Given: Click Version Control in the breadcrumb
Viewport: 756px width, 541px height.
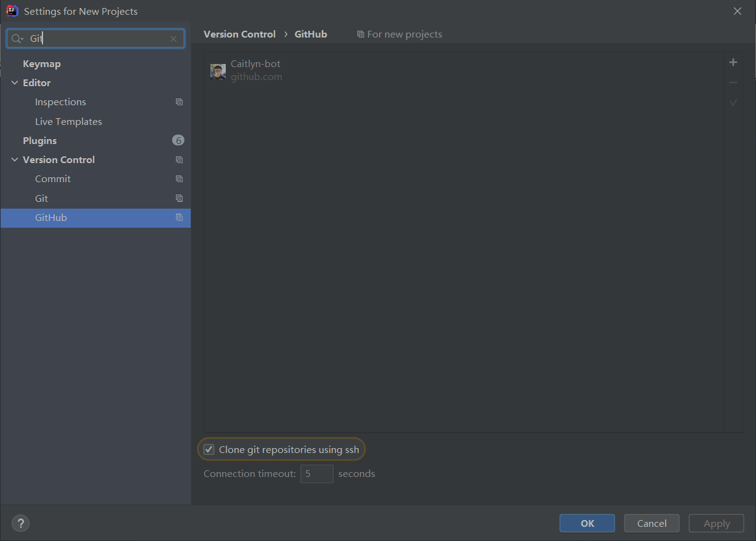Looking at the screenshot, I should [x=239, y=34].
